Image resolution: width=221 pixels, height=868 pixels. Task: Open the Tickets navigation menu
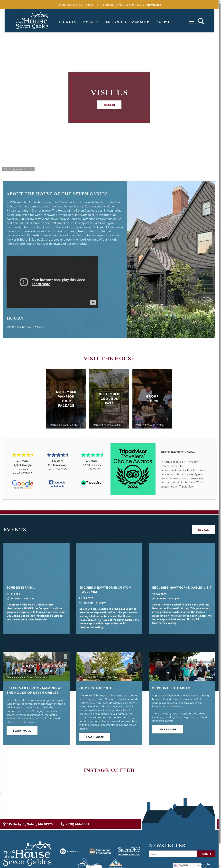[67, 22]
